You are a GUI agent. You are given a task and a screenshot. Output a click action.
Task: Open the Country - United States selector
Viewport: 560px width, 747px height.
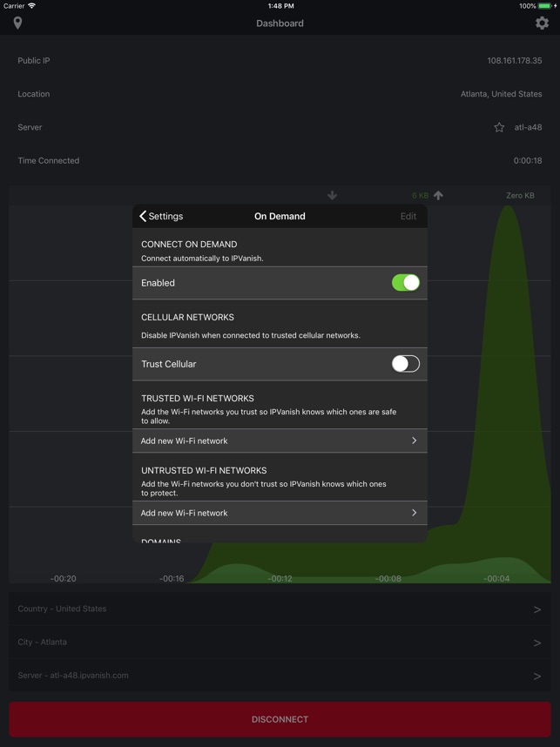[280, 609]
